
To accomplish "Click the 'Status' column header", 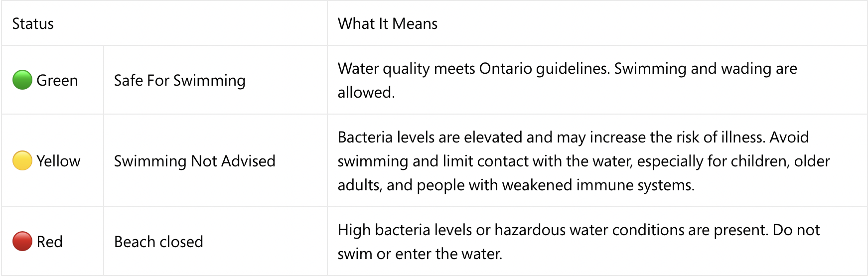I will (33, 23).
